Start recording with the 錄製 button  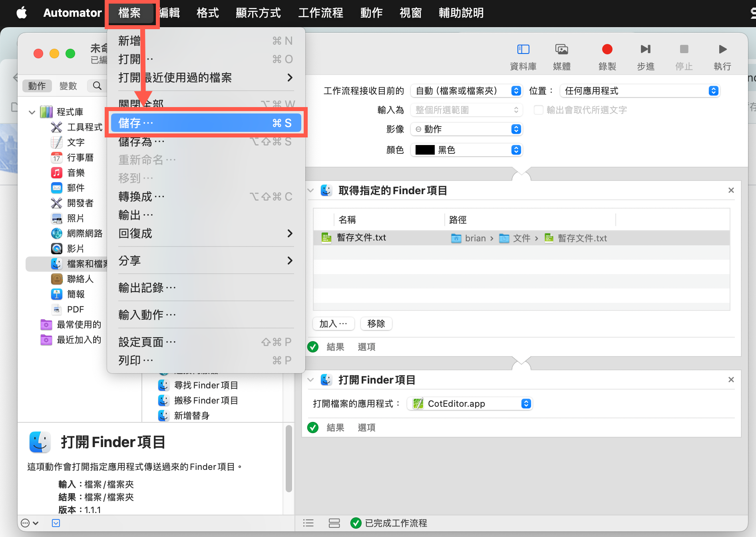pos(607,49)
